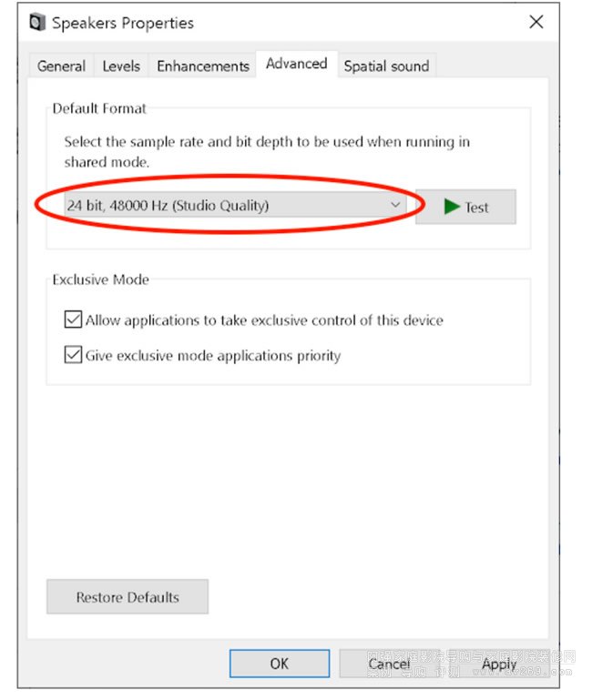Uncheck the exclusive mode priority checkbox

point(73,355)
